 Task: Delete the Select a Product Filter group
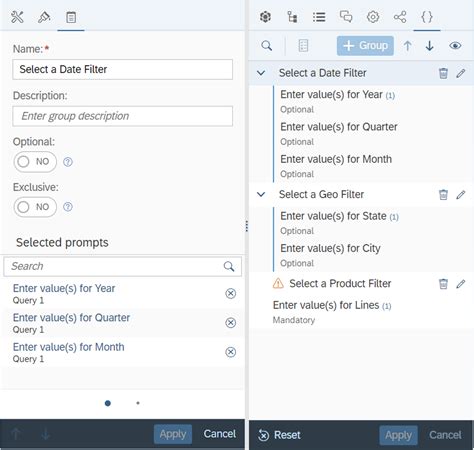443,284
